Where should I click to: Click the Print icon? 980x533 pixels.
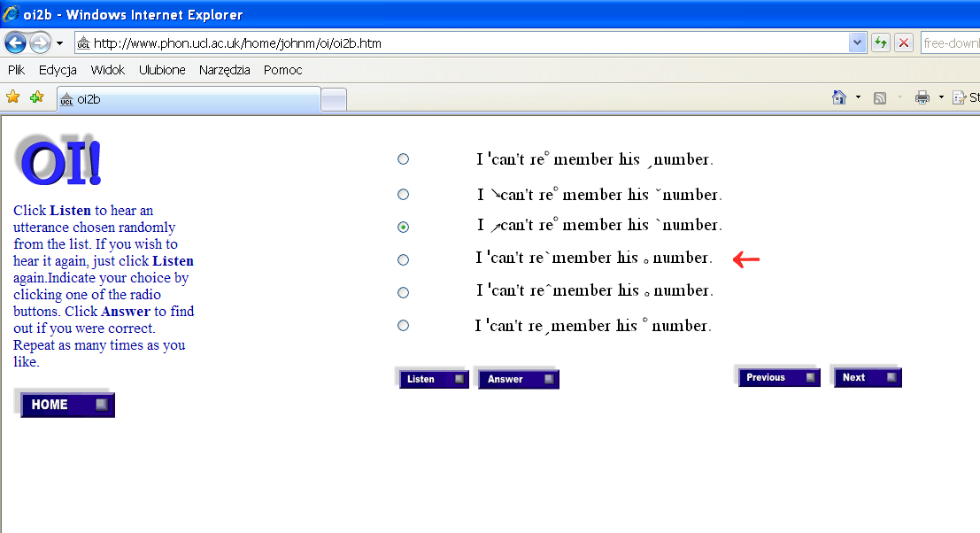922,97
